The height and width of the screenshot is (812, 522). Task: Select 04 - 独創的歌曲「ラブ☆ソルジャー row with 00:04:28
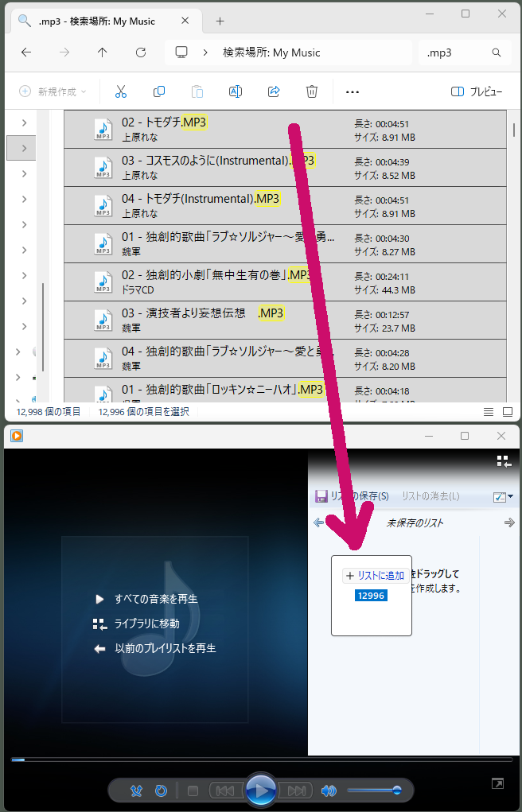[x=285, y=359]
